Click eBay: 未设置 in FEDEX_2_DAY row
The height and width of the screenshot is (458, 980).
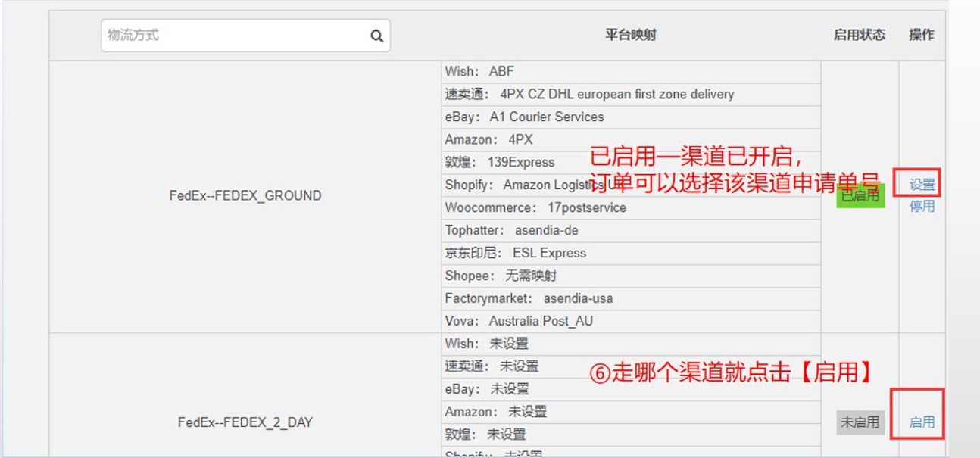click(x=631, y=390)
